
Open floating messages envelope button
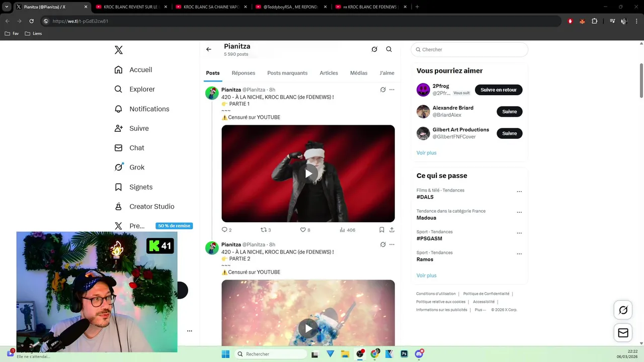[x=623, y=333]
